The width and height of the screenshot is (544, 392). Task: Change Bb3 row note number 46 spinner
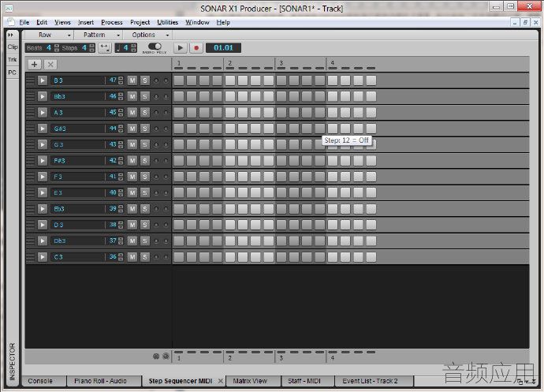tap(121, 96)
